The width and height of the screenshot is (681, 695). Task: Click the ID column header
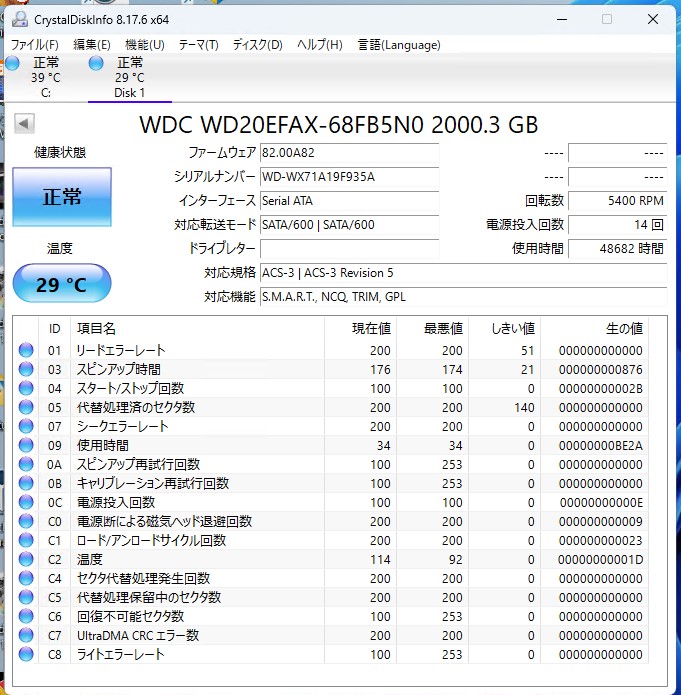point(54,329)
